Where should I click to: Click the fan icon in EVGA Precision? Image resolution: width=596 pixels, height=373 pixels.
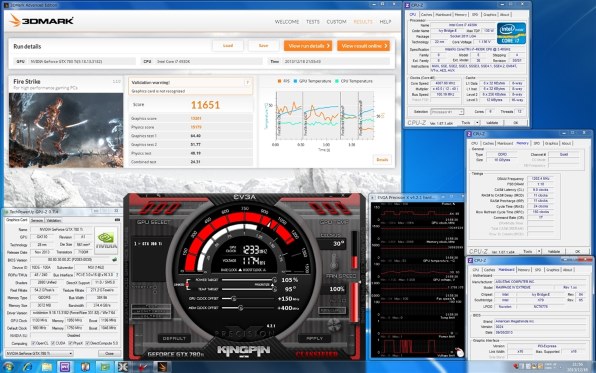334,325
